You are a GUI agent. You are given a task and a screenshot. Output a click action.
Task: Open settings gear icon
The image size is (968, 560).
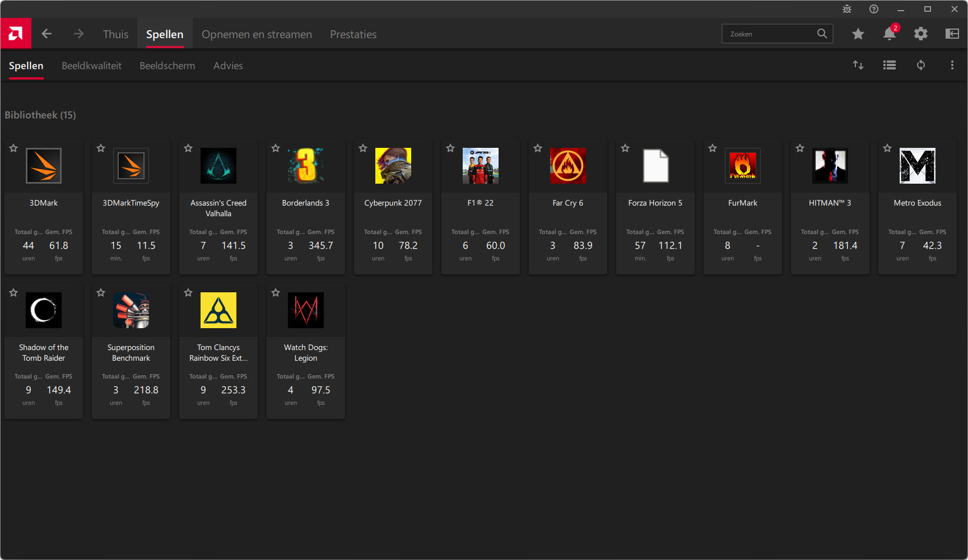(921, 34)
